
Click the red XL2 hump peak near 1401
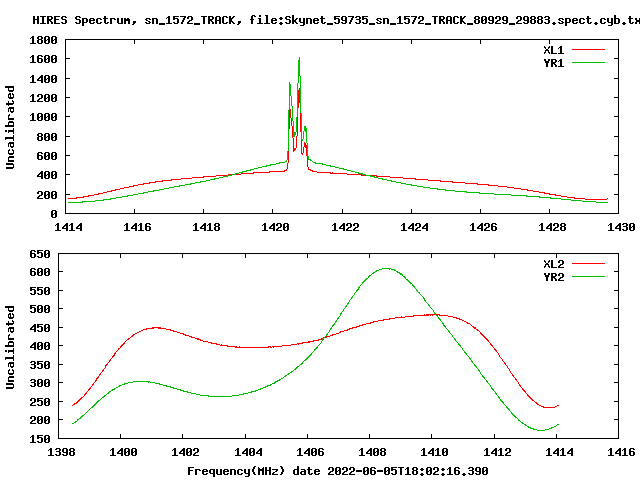coord(156,327)
